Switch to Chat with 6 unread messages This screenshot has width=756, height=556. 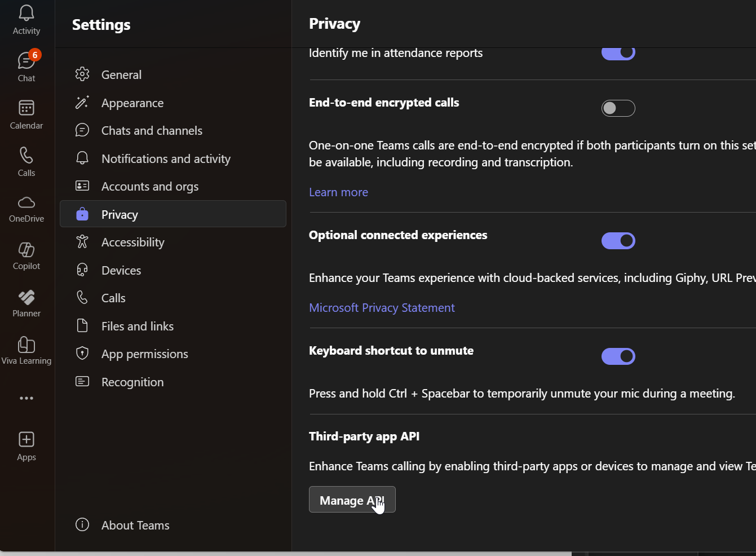click(26, 65)
